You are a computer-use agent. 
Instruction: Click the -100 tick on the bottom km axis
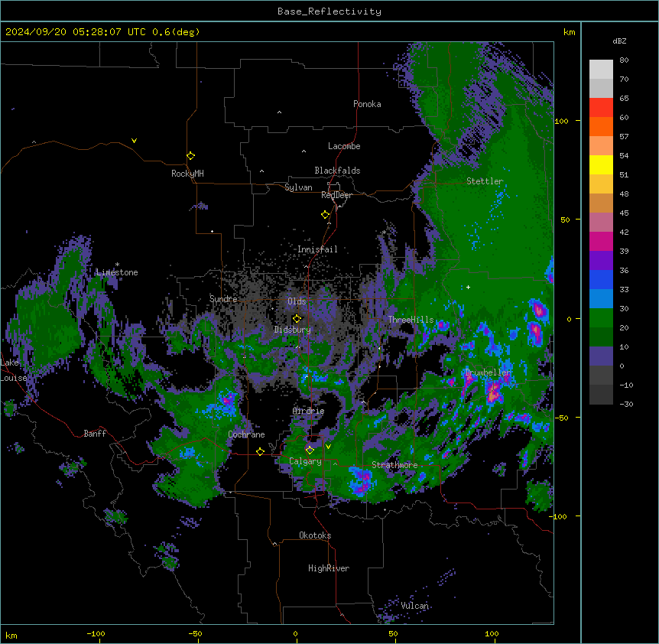coord(96,633)
